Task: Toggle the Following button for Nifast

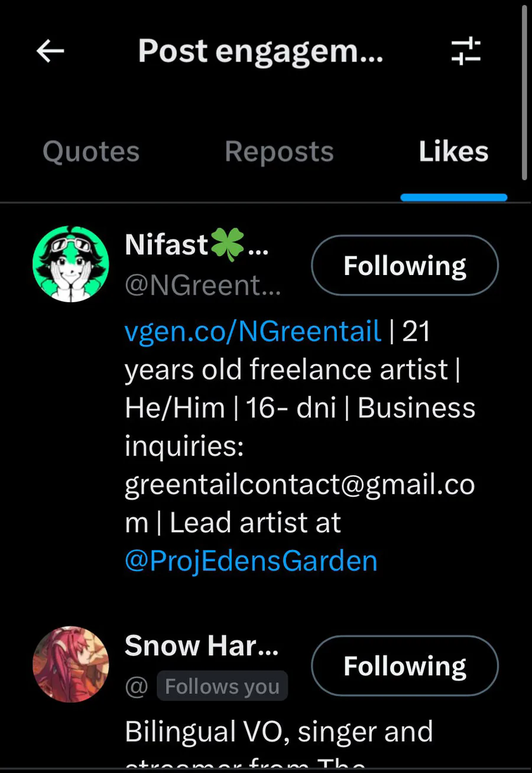Action: coord(405,266)
